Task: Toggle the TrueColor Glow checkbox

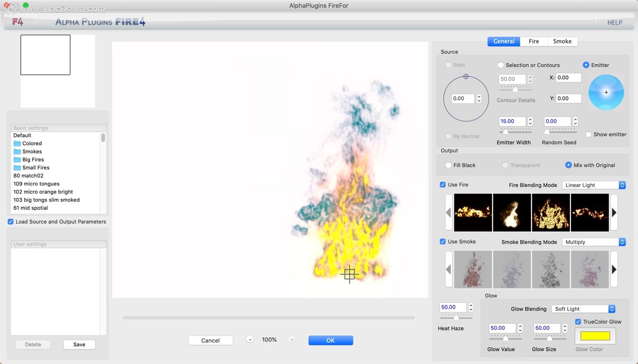Action: coord(578,322)
